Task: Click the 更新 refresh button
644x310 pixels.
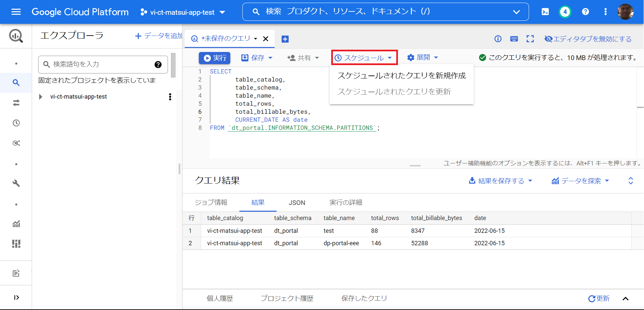Action: [599, 298]
